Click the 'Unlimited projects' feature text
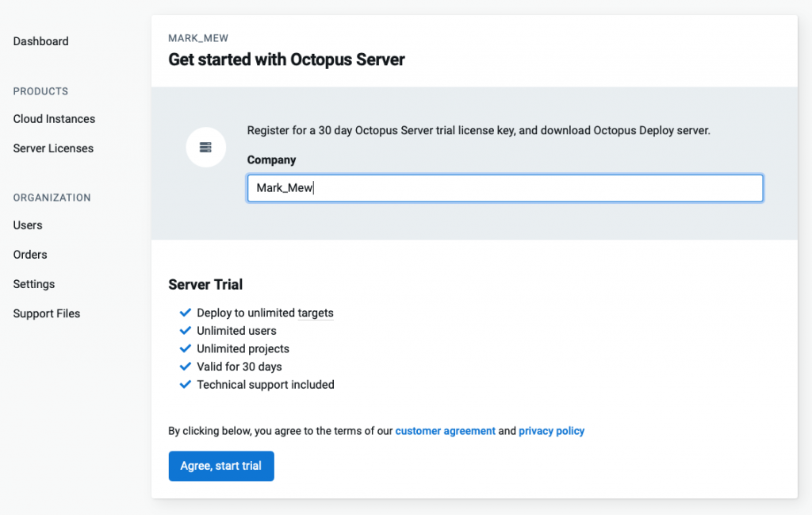 click(x=243, y=349)
